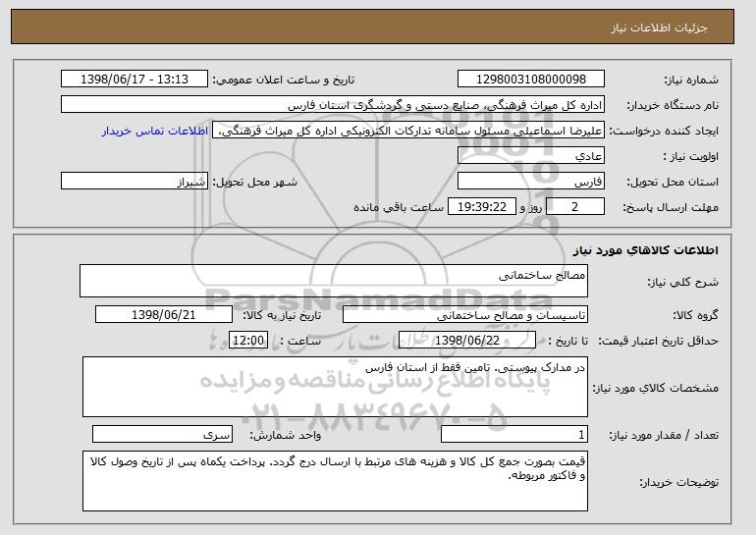This screenshot has height=535, width=756.
Task: Click the شرح کلی نیاز label
Action: tap(682, 282)
